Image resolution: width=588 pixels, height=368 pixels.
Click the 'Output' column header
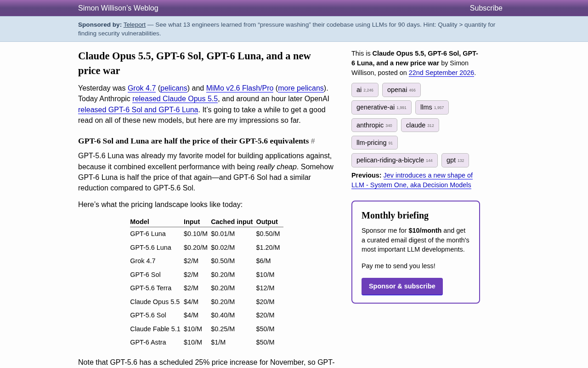[267, 222]
